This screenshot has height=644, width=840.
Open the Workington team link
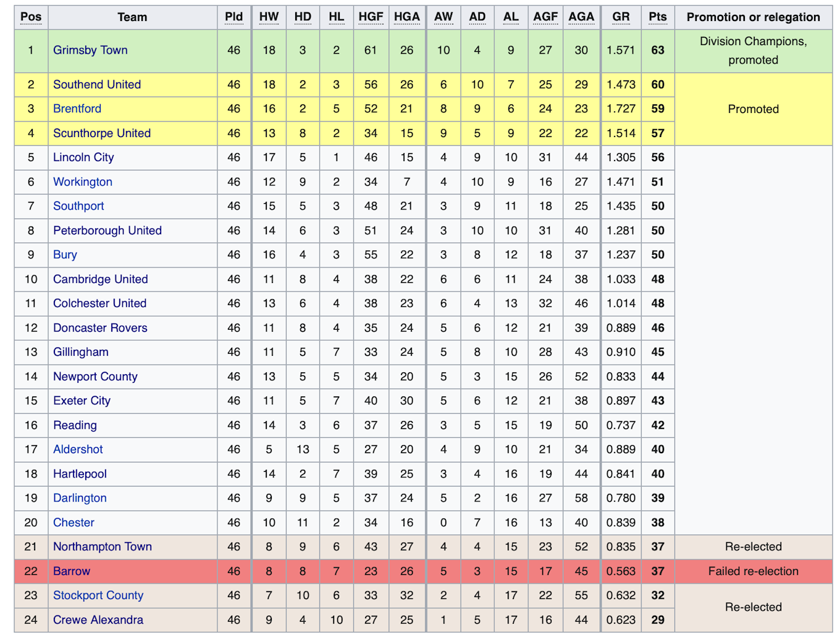point(83,182)
